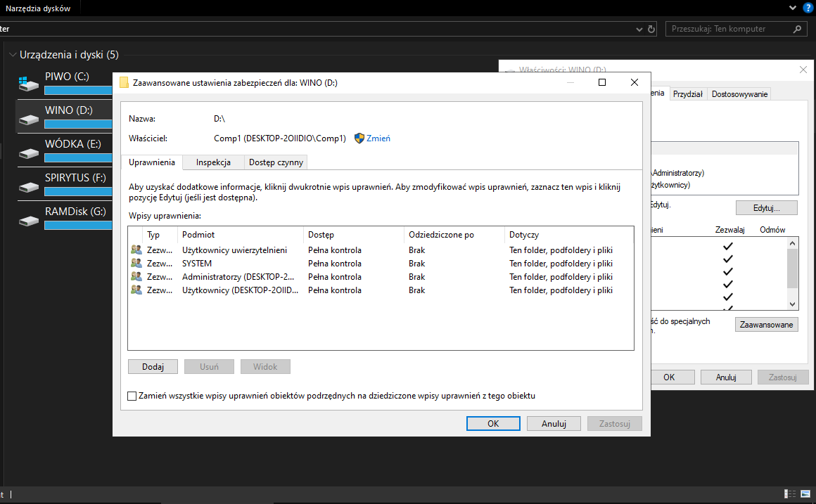Click the SYSTEM entry user icon
Screen dimensions: 816x504
pos(136,264)
